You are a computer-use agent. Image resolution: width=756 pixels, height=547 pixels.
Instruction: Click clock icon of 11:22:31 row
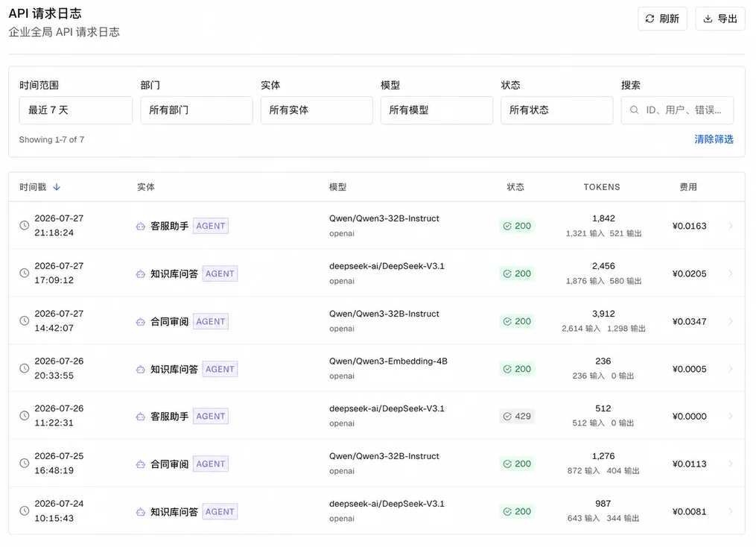point(24,416)
